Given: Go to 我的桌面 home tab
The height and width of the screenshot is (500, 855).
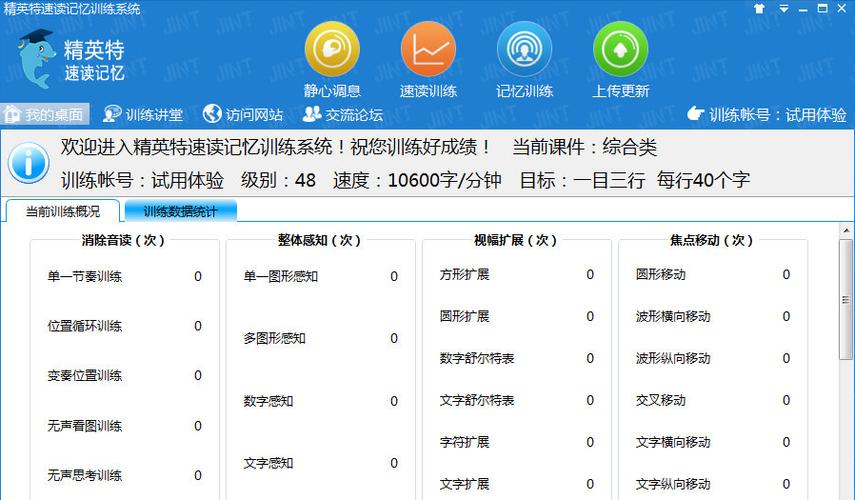Looking at the screenshot, I should pos(44,115).
